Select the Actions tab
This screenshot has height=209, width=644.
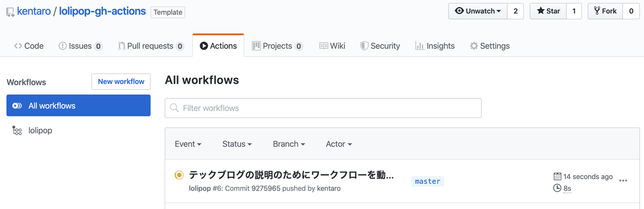point(218,46)
